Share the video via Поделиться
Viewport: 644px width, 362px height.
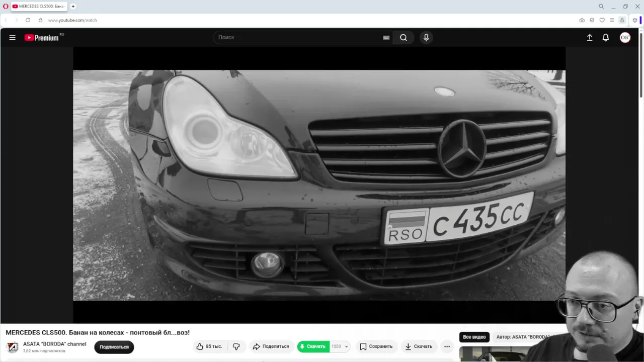pos(271,346)
